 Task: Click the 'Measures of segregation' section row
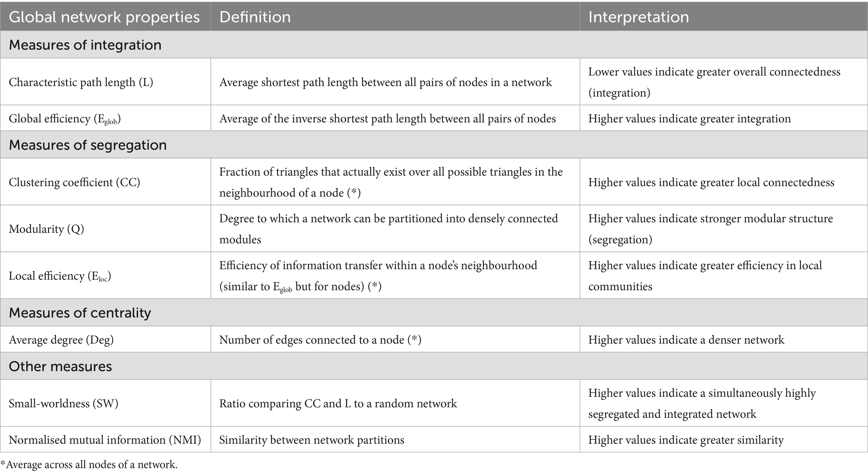(434, 145)
